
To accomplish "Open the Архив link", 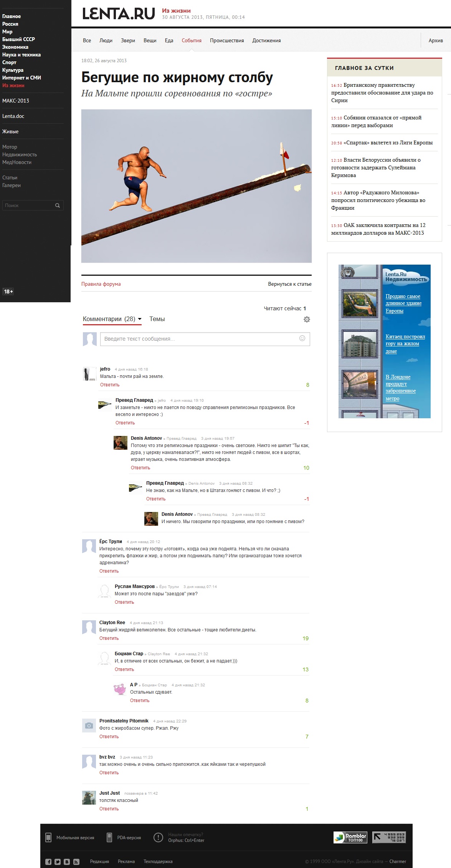I will click(435, 41).
